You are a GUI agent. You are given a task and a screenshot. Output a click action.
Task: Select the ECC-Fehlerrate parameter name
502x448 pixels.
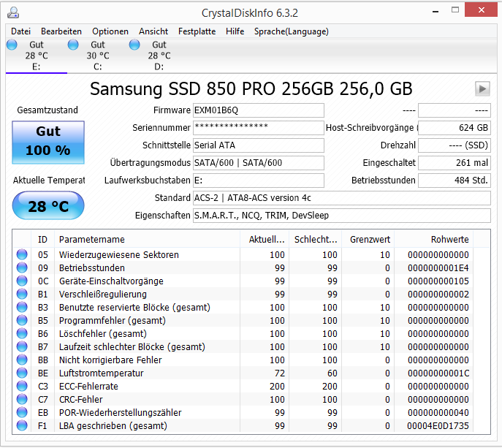click(88, 386)
